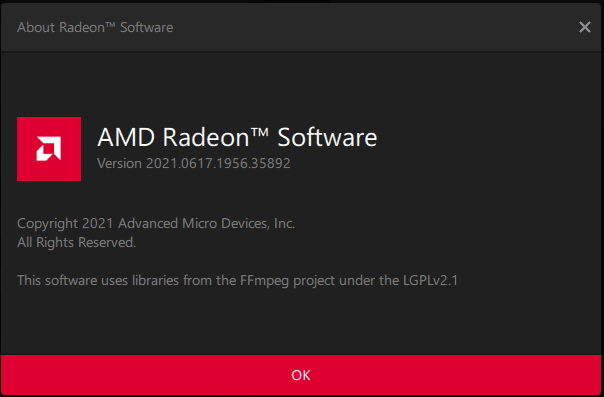The image size is (604, 397).
Task: Select the version number 2021.0617.1956.35892
Action: point(218,163)
